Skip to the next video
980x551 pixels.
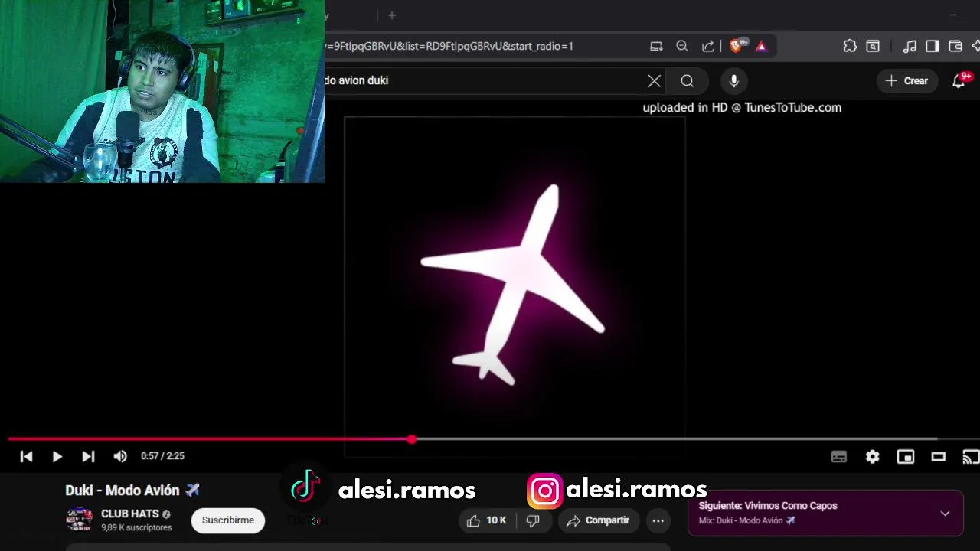88,456
